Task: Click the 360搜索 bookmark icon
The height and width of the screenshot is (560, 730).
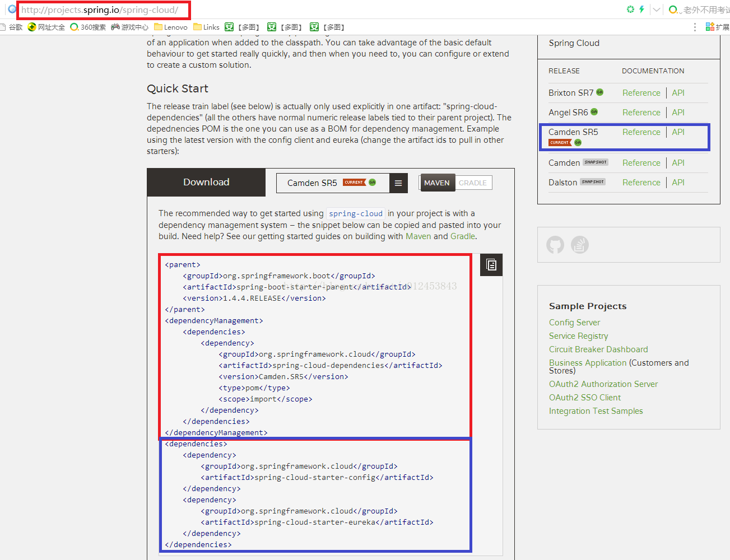Action: click(74, 27)
